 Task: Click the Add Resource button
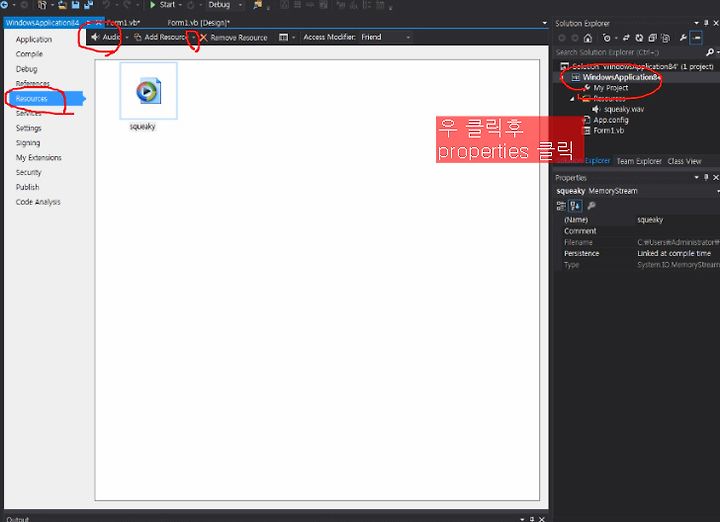click(x=160, y=37)
